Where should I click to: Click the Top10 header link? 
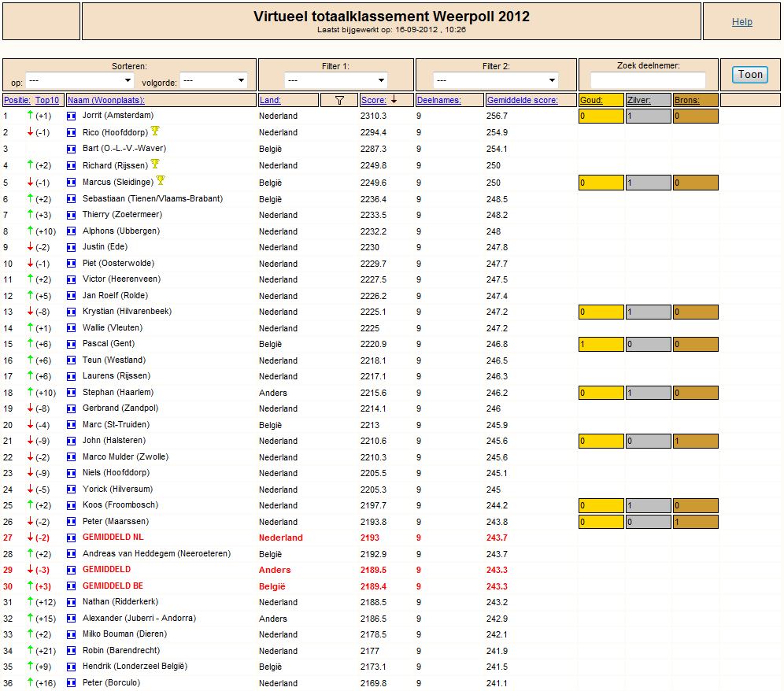pyautogui.click(x=47, y=100)
